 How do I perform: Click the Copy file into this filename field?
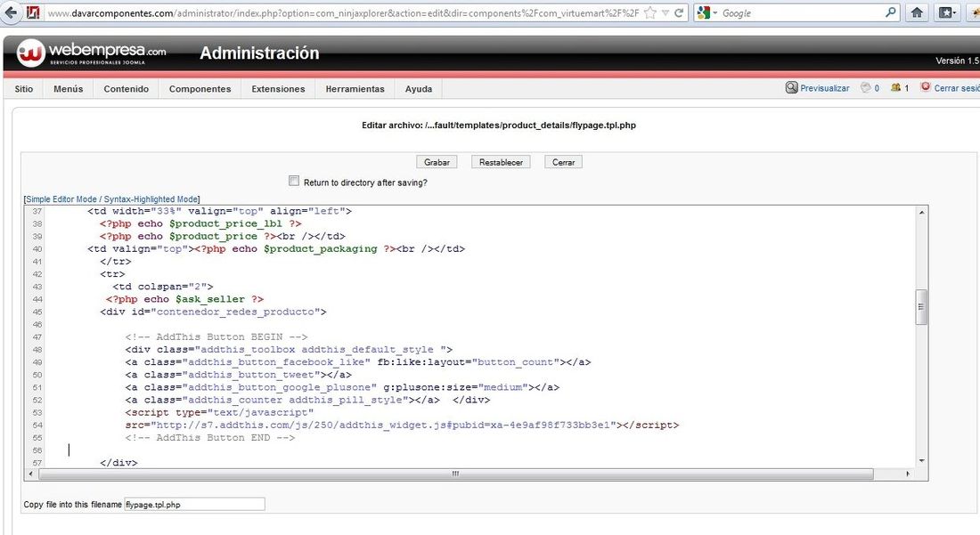click(194, 505)
